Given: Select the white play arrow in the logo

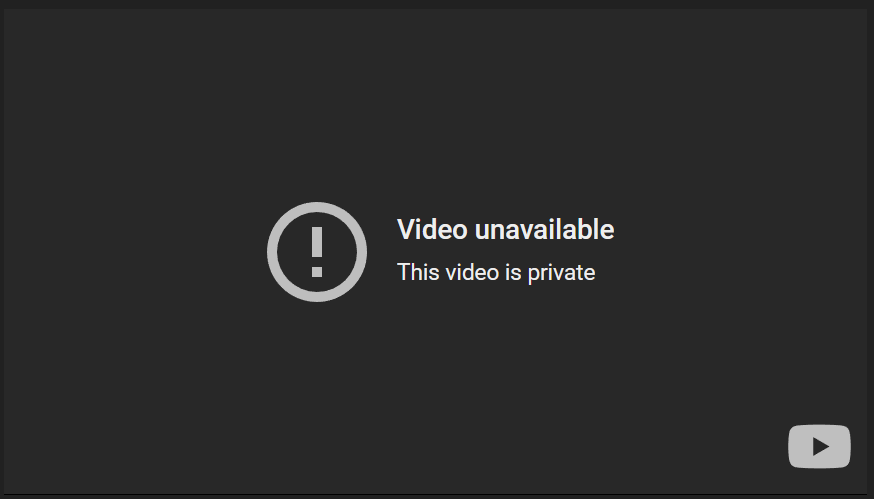Looking at the screenshot, I should click(x=820, y=447).
